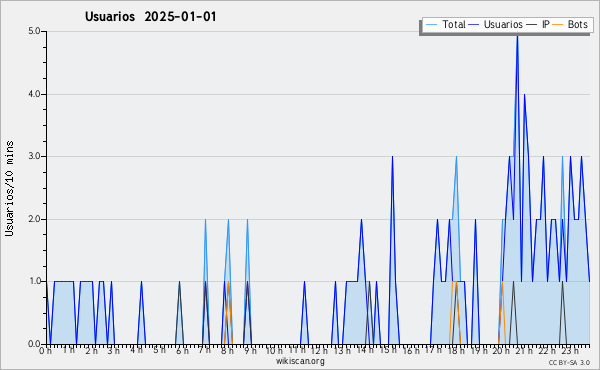Click the '3 h' x-axis label
The height and width of the screenshot is (370, 600).
pos(113,351)
